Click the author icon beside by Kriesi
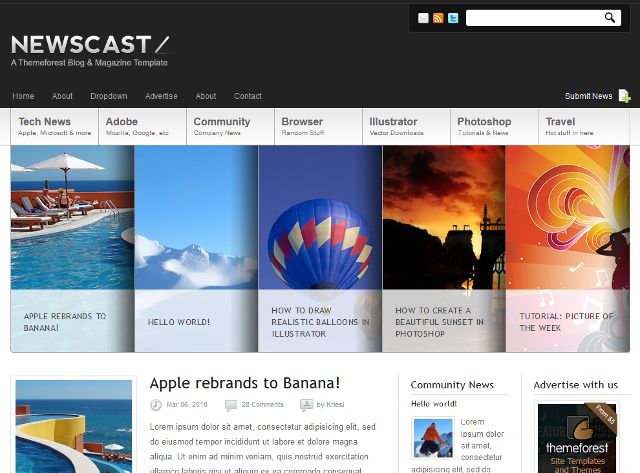 click(307, 404)
